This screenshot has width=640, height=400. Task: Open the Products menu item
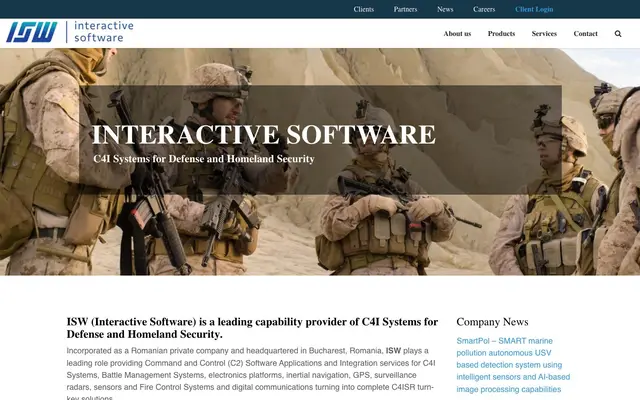[501, 34]
